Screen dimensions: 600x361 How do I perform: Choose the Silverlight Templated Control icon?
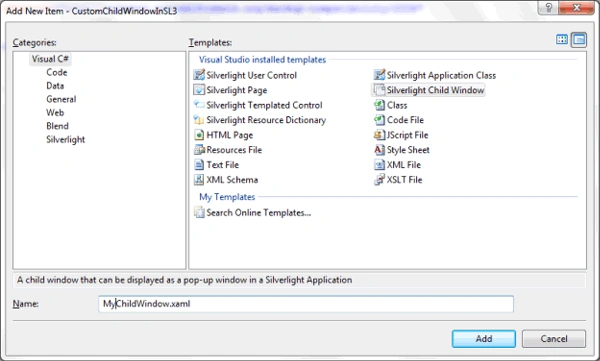pyautogui.click(x=199, y=105)
